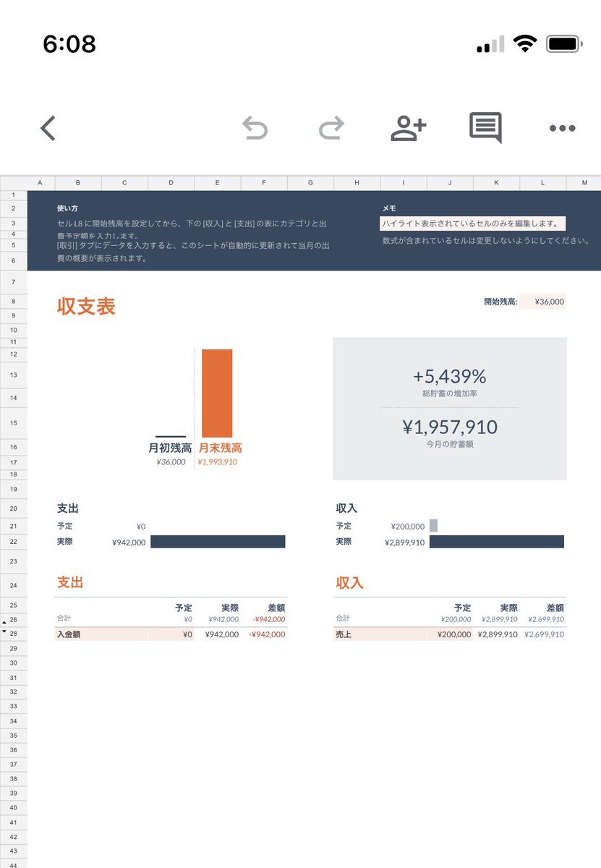Expand hidden row arrow beside row 28
The height and width of the screenshot is (868, 601).
[4, 632]
